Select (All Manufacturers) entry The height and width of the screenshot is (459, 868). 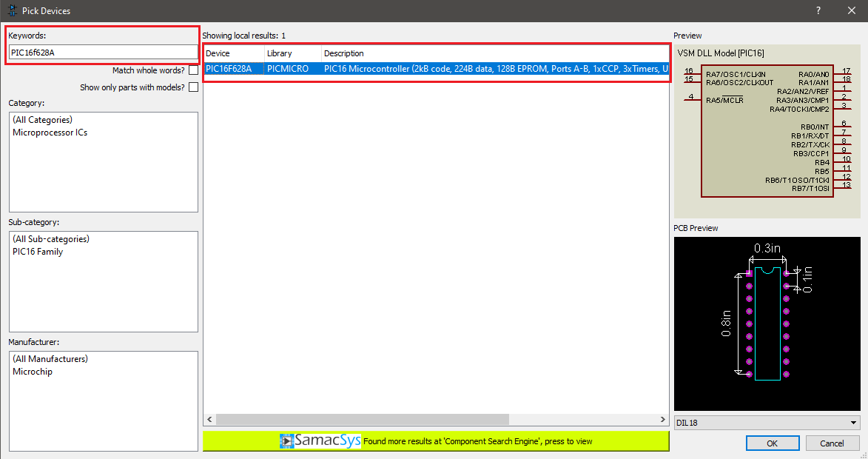50,359
